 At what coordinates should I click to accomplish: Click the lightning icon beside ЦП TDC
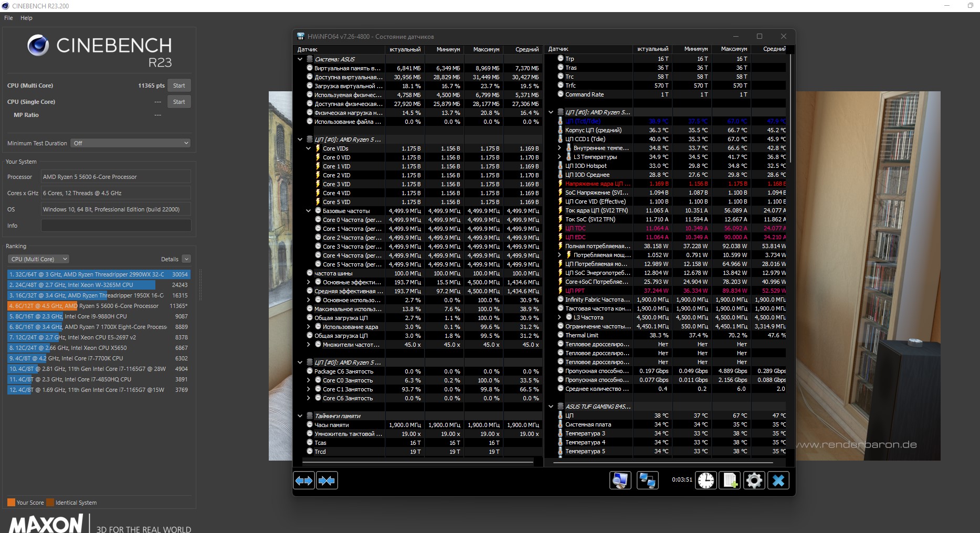561,228
